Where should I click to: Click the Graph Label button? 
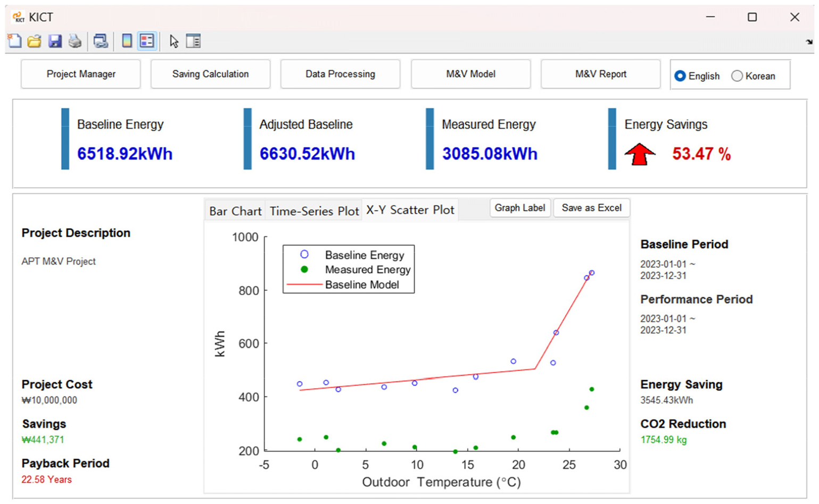(x=519, y=208)
